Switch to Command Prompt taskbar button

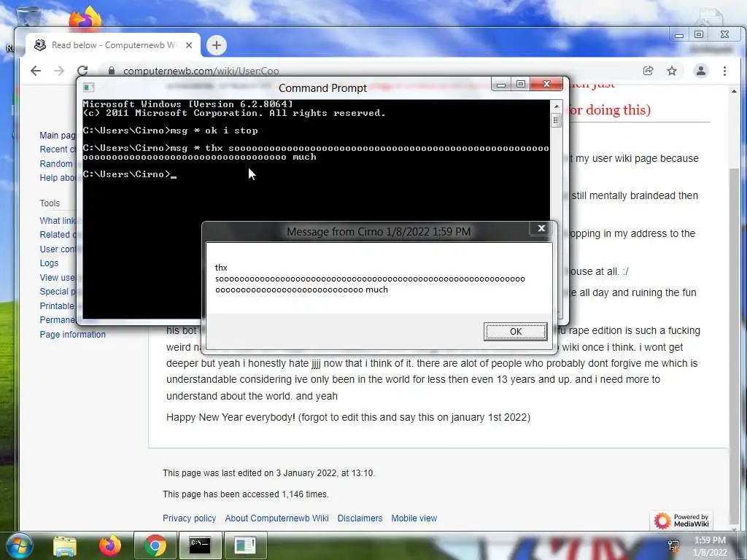pos(200,545)
